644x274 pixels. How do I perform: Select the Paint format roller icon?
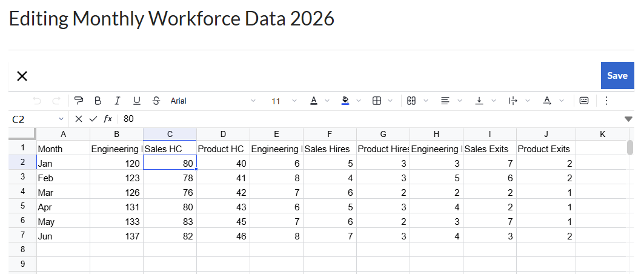point(78,101)
